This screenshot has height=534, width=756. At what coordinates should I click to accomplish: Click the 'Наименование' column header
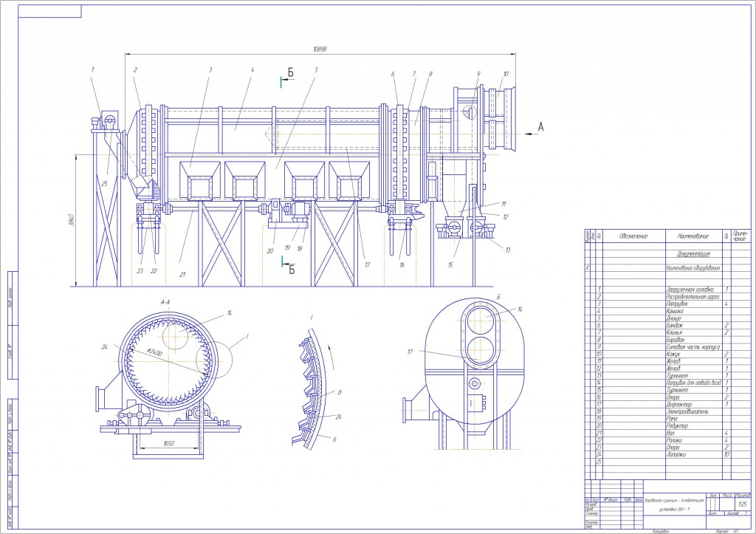pos(693,236)
